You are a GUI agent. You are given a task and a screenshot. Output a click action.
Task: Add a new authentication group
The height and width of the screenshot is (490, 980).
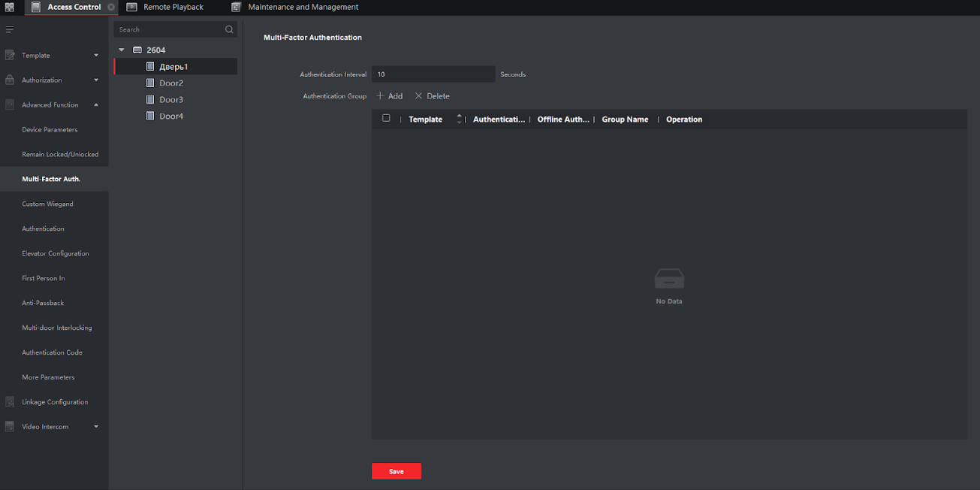tap(390, 96)
